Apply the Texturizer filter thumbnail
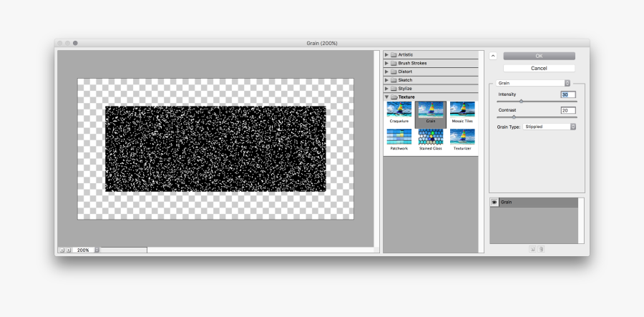644x317 pixels. point(462,137)
